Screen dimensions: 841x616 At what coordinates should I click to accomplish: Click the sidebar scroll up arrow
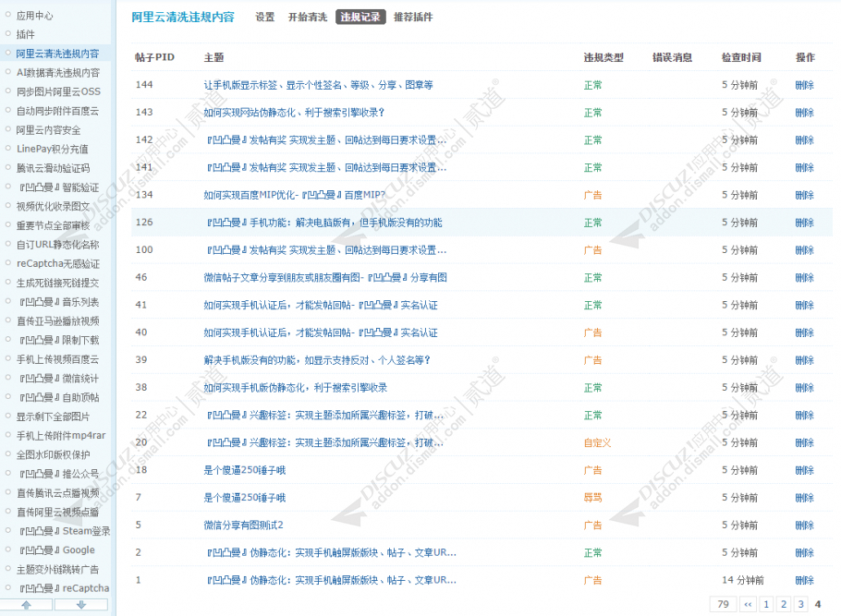click(26, 605)
